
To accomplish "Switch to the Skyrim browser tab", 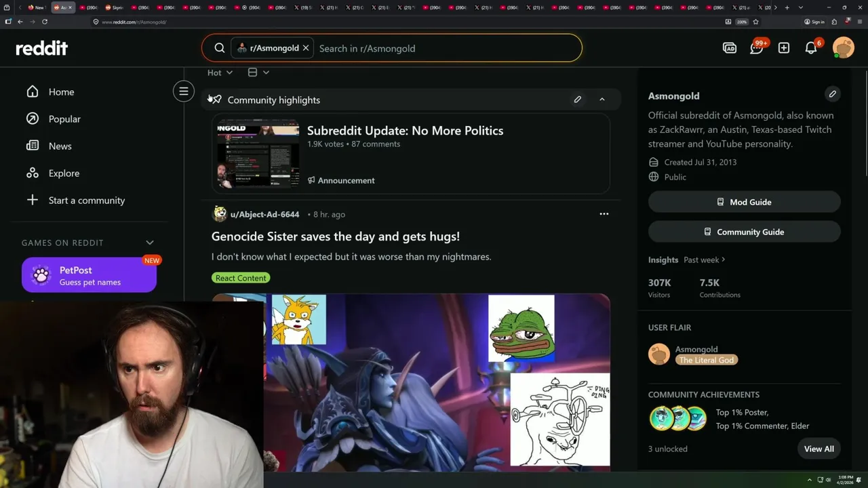I will [114, 7].
